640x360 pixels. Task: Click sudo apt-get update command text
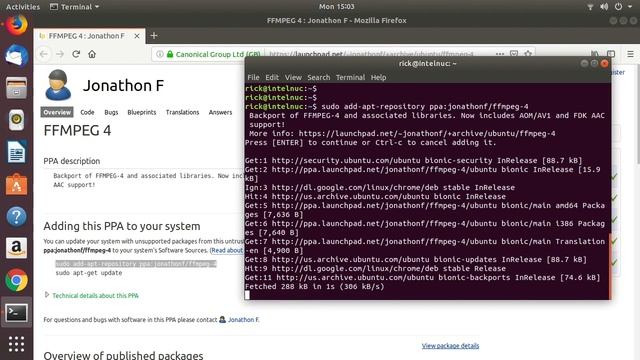click(89, 273)
